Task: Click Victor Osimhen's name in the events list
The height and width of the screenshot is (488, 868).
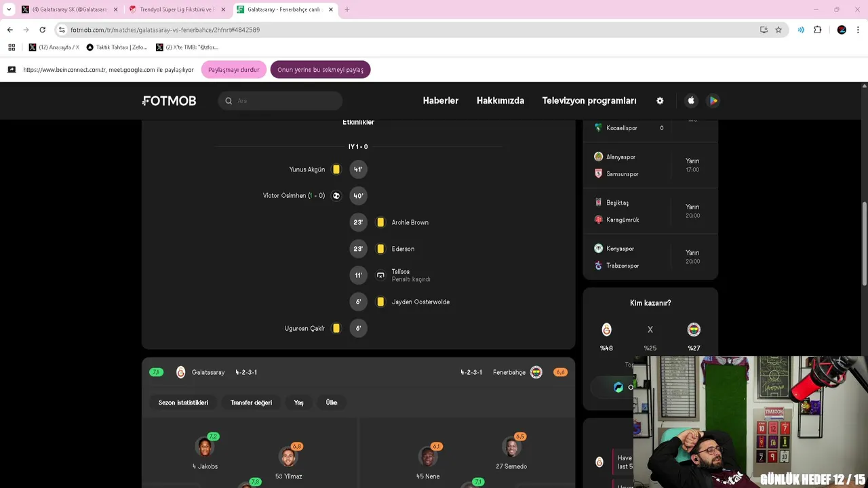Action: pyautogui.click(x=284, y=196)
